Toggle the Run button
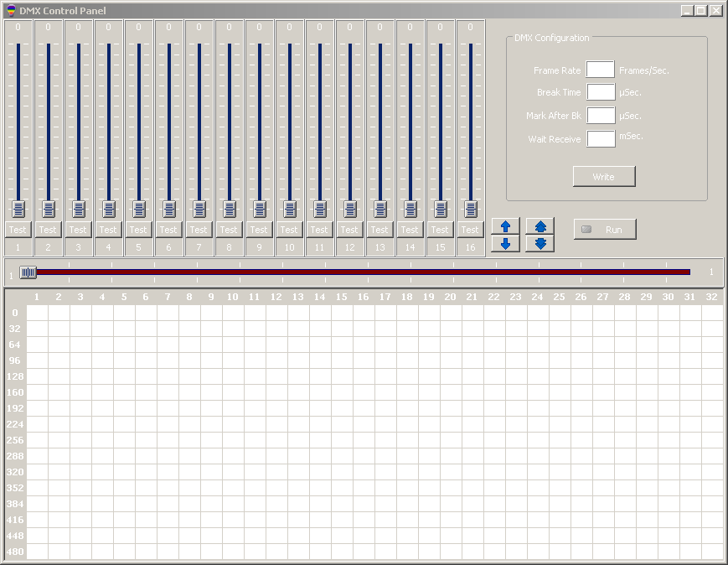The image size is (728, 565). point(604,229)
